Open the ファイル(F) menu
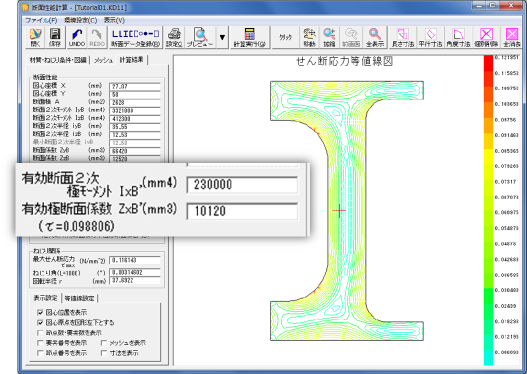This screenshot has width=527, height=374. point(41,20)
